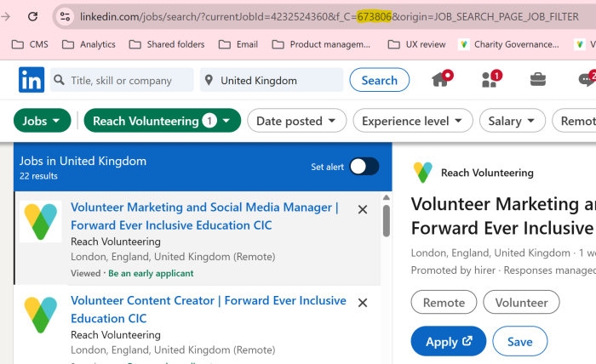Screen dimensions: 596x364
Task: Toggle the Set alert switch
Action: tap(364, 167)
